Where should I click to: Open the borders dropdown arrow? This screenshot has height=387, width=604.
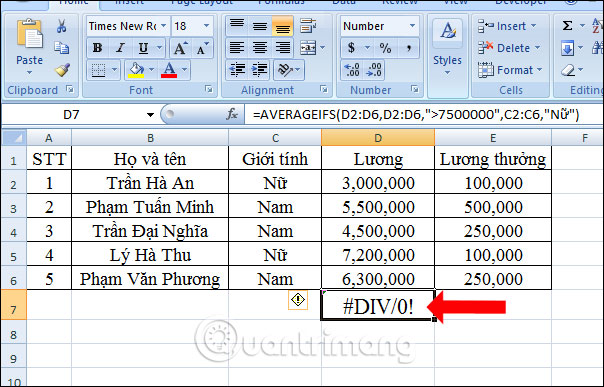(114, 70)
